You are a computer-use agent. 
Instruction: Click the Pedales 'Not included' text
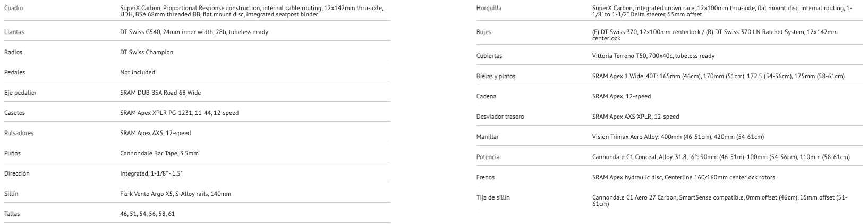click(138, 72)
